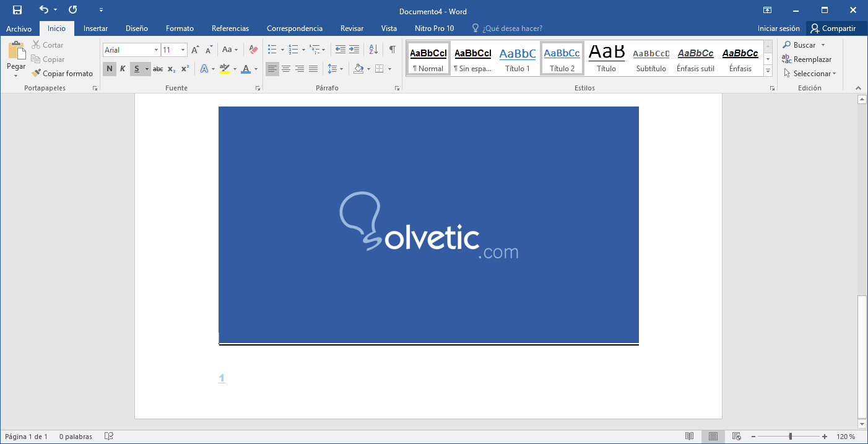Open Change Case (Aa) dropdown
This screenshot has height=444, width=868.
pyautogui.click(x=230, y=50)
